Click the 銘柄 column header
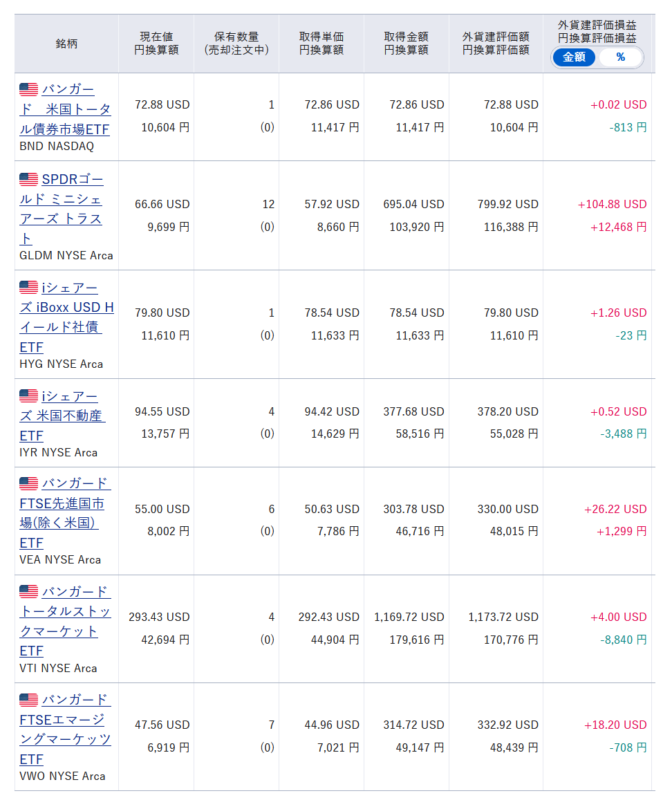672x809 pixels. point(66,44)
